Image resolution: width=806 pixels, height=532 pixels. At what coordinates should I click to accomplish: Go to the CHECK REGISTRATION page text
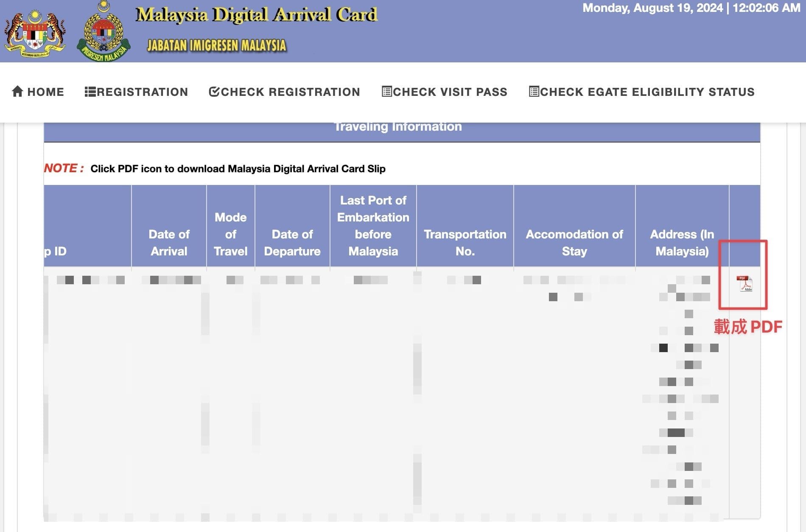click(x=290, y=92)
